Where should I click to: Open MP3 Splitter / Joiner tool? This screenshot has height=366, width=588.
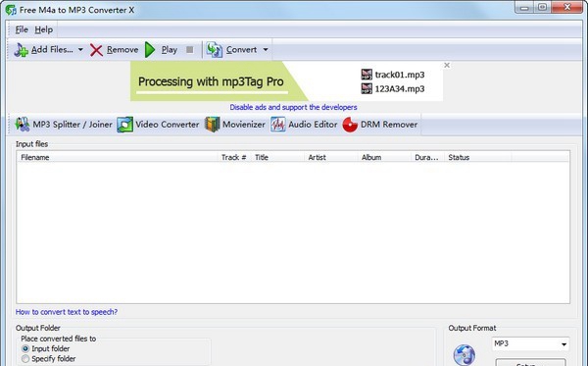coord(63,125)
